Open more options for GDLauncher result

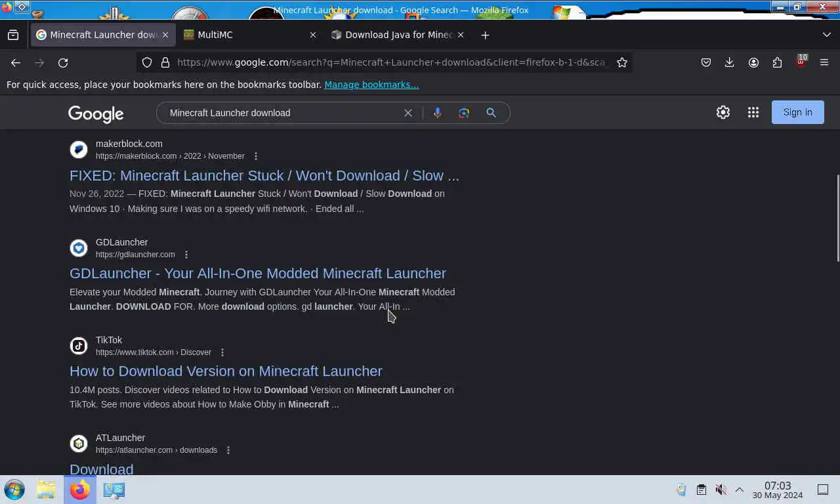tap(186, 255)
